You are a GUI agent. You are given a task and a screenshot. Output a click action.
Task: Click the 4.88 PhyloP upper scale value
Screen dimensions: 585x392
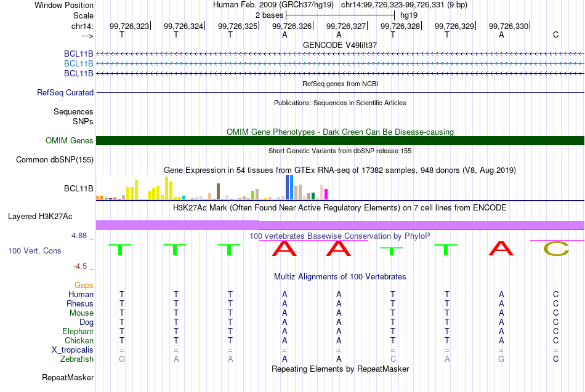(79, 236)
